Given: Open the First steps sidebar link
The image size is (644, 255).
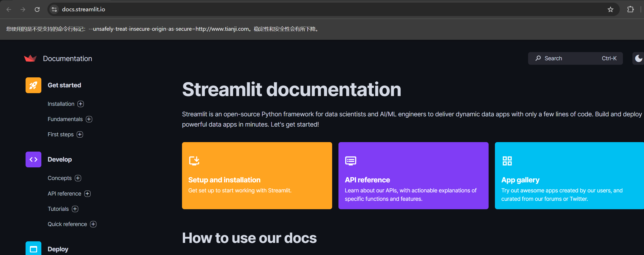Looking at the screenshot, I should click(x=61, y=134).
